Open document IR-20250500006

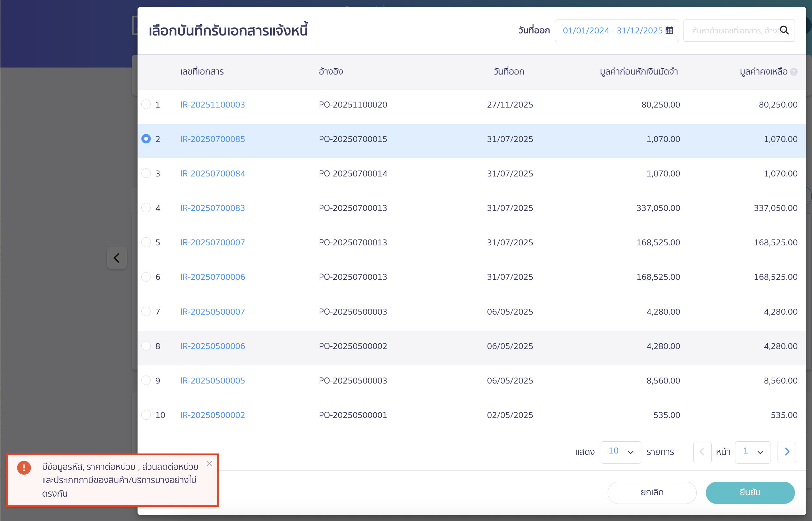[212, 346]
